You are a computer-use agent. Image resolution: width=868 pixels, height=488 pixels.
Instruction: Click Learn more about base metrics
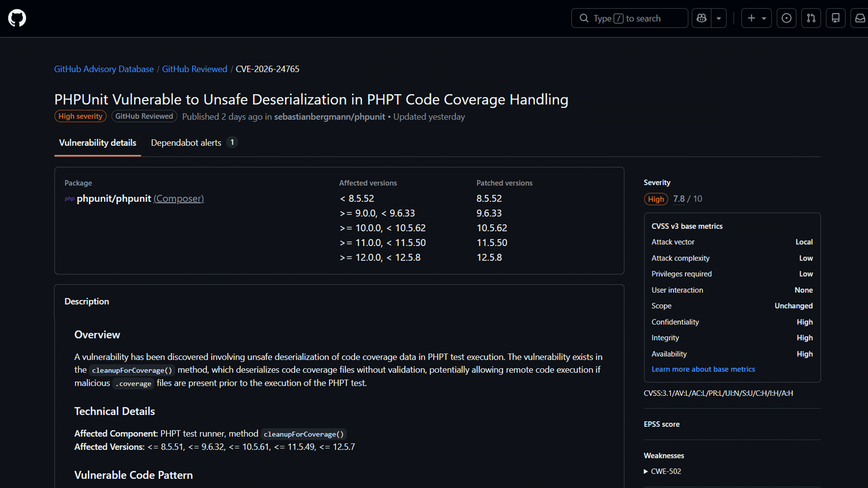(x=703, y=369)
